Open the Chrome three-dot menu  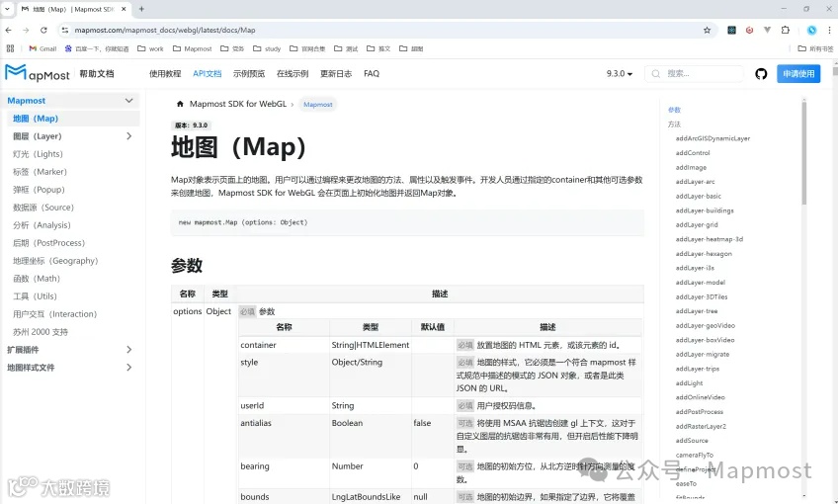point(829,31)
